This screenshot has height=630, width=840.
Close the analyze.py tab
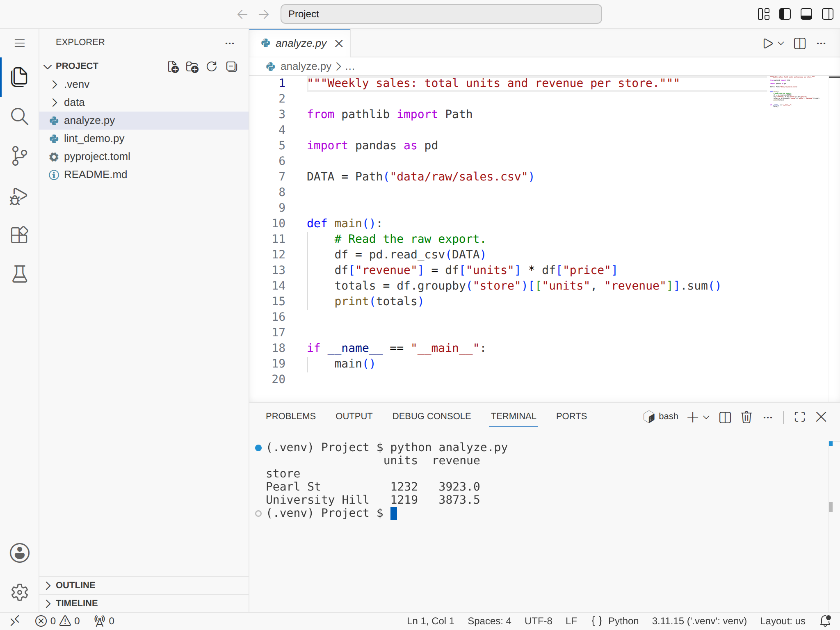[339, 43]
